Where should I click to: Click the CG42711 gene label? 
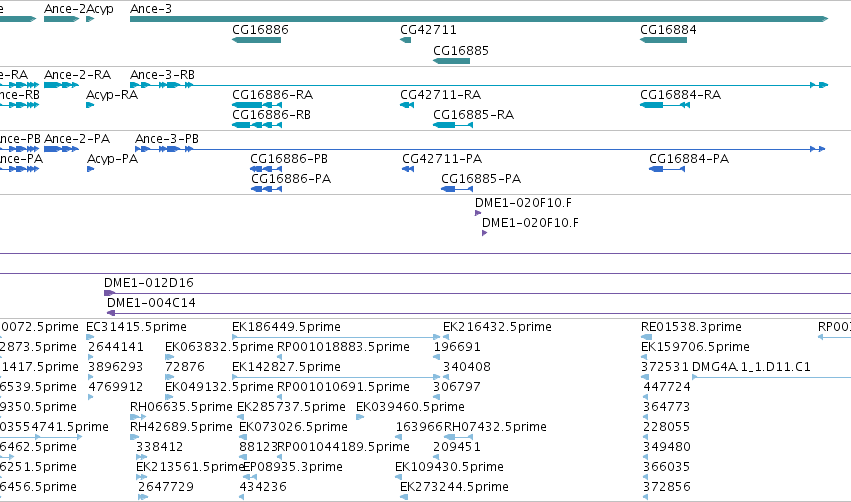[x=428, y=30]
